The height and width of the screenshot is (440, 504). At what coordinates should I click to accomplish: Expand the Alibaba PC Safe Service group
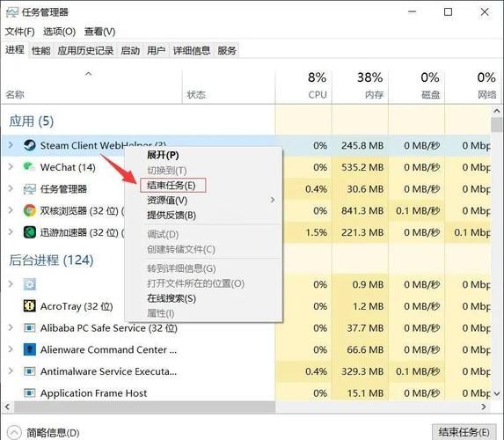(x=11, y=327)
